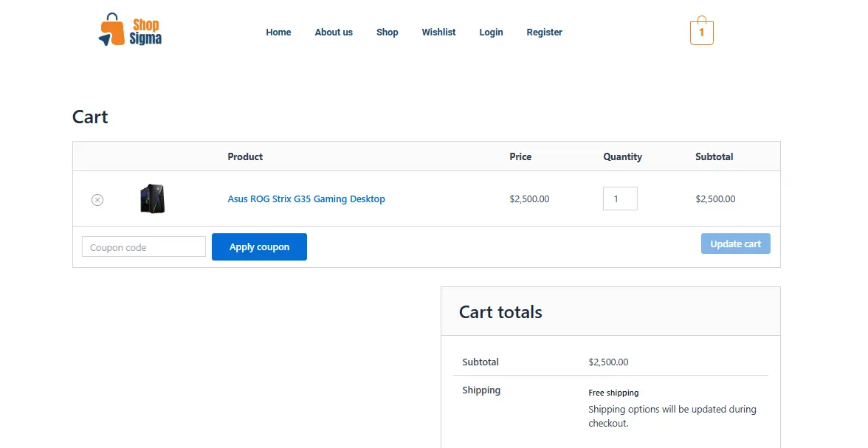
Task: Click the $2,500.00 price in product row
Action: coord(530,199)
